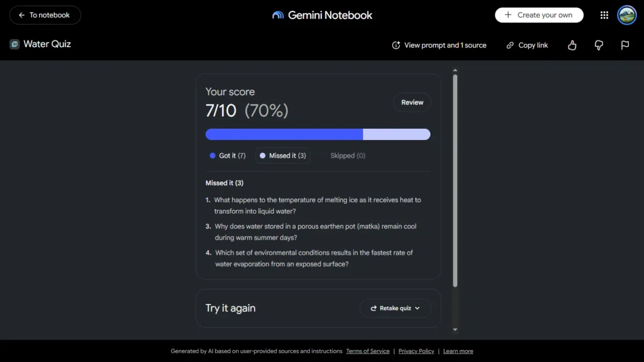
Task: Click the Water Quiz title text
Action: [47, 44]
